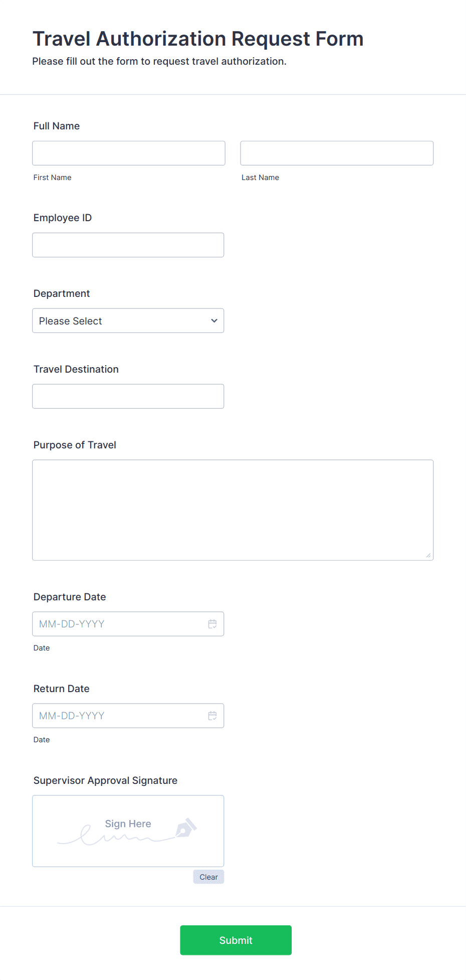This screenshot has width=466, height=980.
Task: Click the Travel Authorization Request Form title
Action: coord(197,39)
